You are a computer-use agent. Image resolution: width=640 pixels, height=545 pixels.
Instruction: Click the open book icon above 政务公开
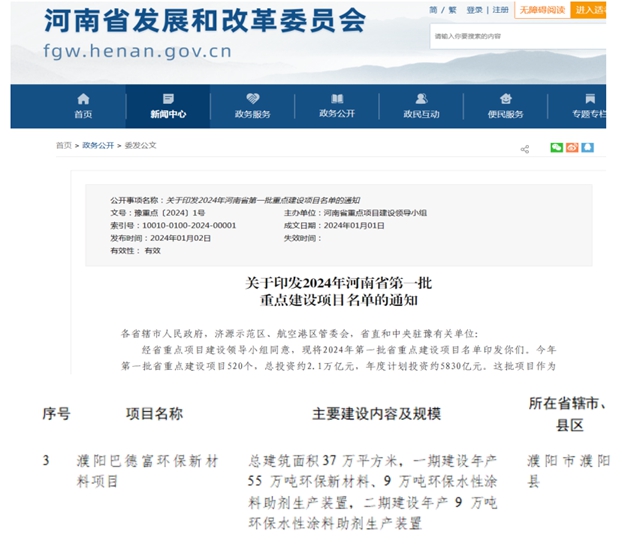pyautogui.click(x=337, y=98)
